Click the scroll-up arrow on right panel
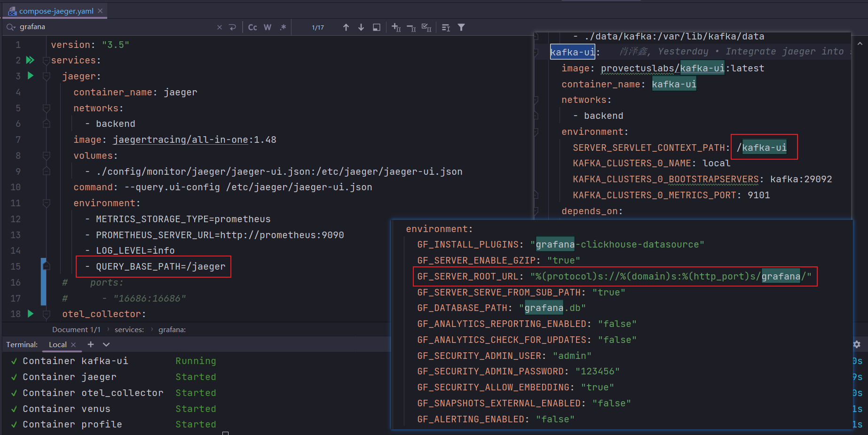 (x=860, y=43)
